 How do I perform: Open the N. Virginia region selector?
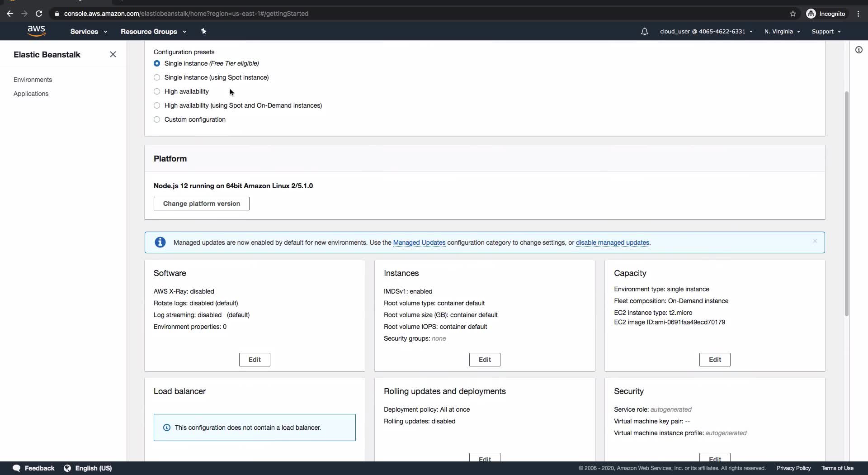(782, 32)
